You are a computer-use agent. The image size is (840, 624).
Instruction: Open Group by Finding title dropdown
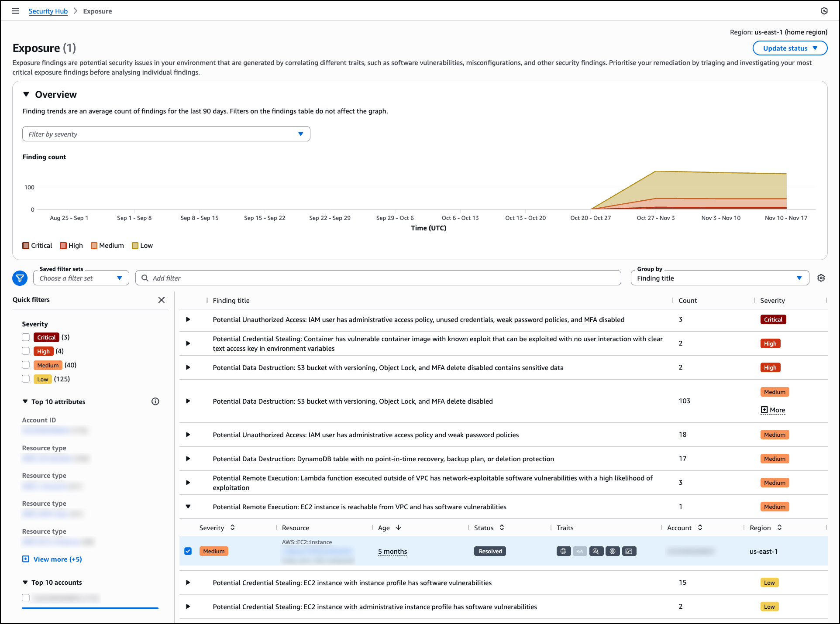(x=719, y=278)
